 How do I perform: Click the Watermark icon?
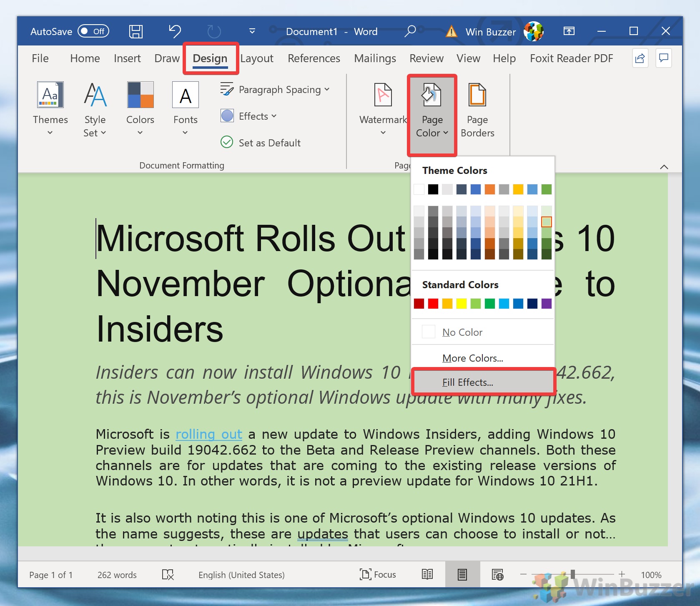(x=383, y=95)
